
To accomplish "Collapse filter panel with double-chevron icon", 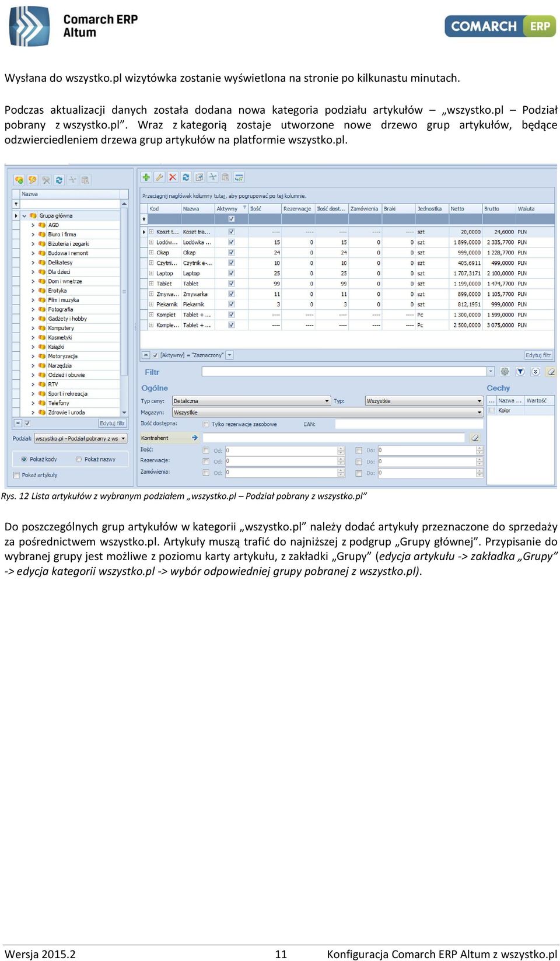I will tap(535, 372).
